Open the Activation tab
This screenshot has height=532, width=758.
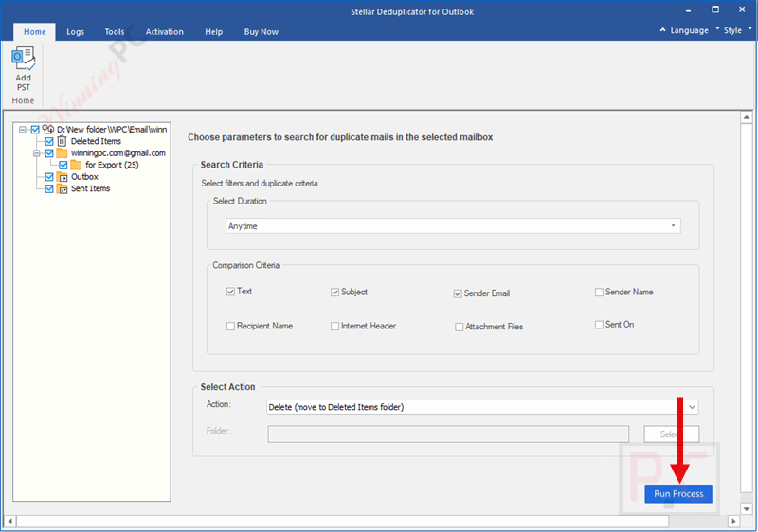pyautogui.click(x=164, y=32)
